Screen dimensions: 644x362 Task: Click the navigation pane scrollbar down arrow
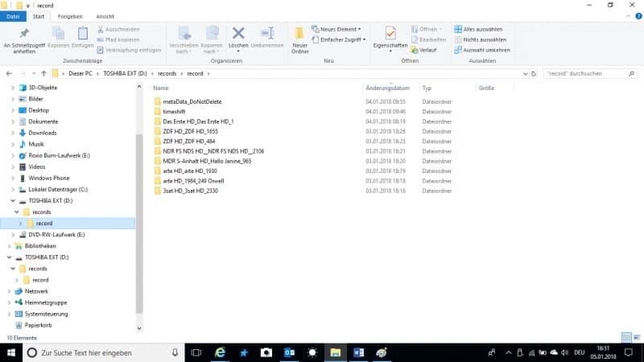[x=139, y=328]
